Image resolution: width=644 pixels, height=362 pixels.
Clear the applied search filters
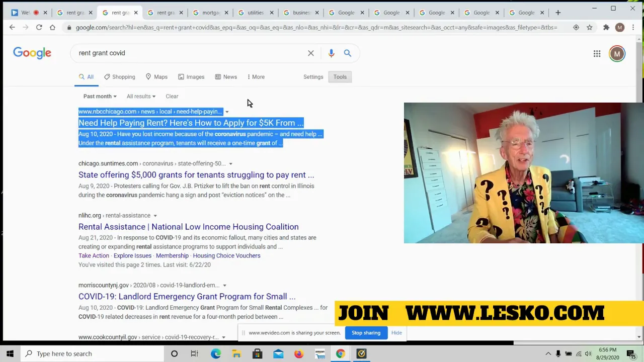click(x=172, y=96)
